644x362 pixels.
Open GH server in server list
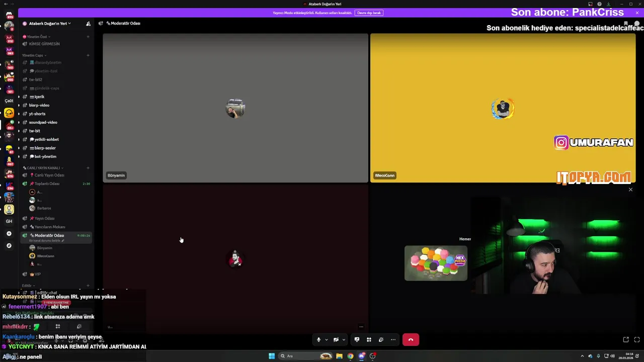(x=9, y=221)
